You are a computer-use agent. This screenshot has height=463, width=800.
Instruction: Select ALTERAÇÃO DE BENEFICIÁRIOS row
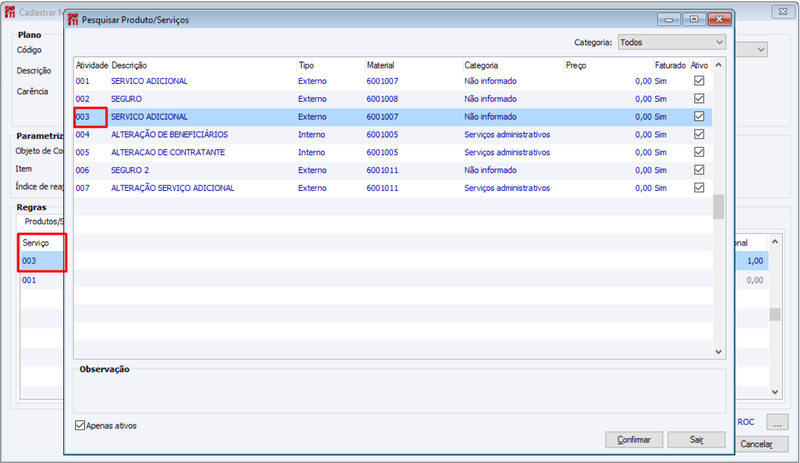393,134
